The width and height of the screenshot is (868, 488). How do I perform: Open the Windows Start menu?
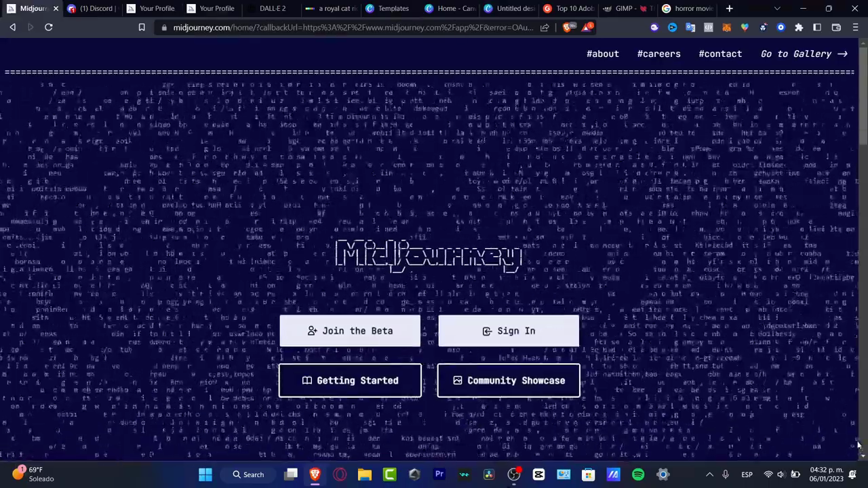[205, 474]
